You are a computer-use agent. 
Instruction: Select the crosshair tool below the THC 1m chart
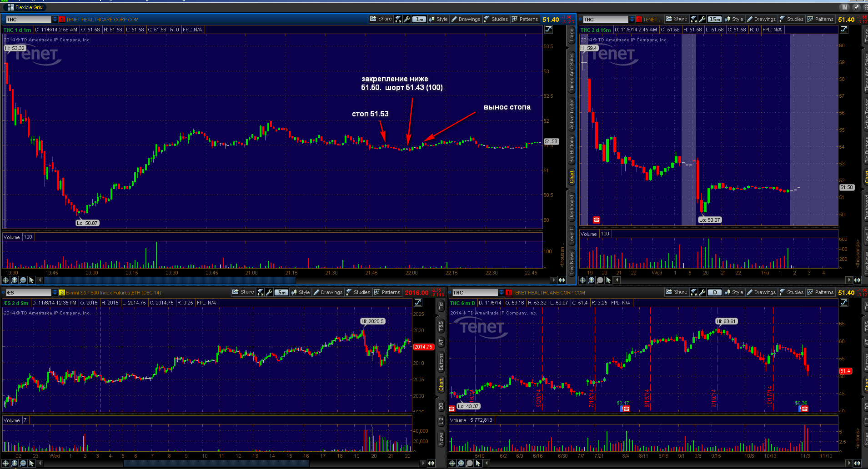(x=6, y=280)
